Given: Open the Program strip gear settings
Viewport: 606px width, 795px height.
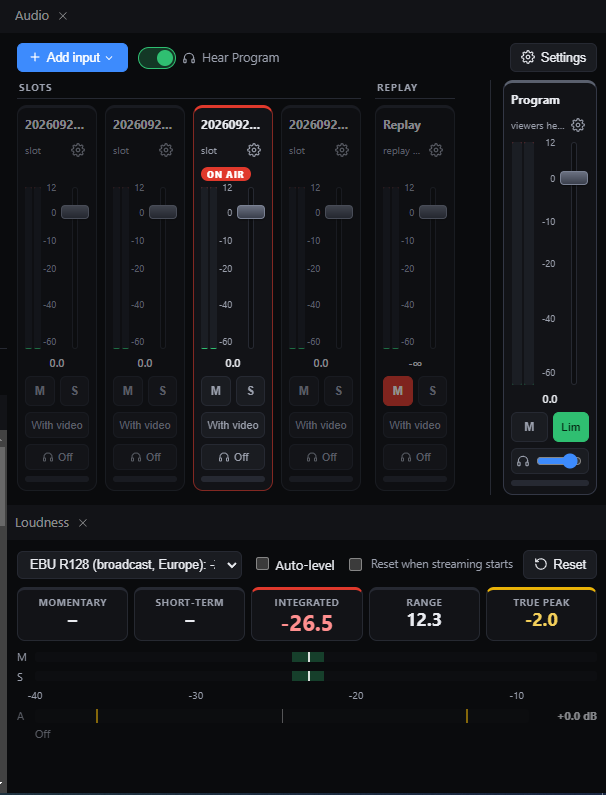Looking at the screenshot, I should pos(578,125).
